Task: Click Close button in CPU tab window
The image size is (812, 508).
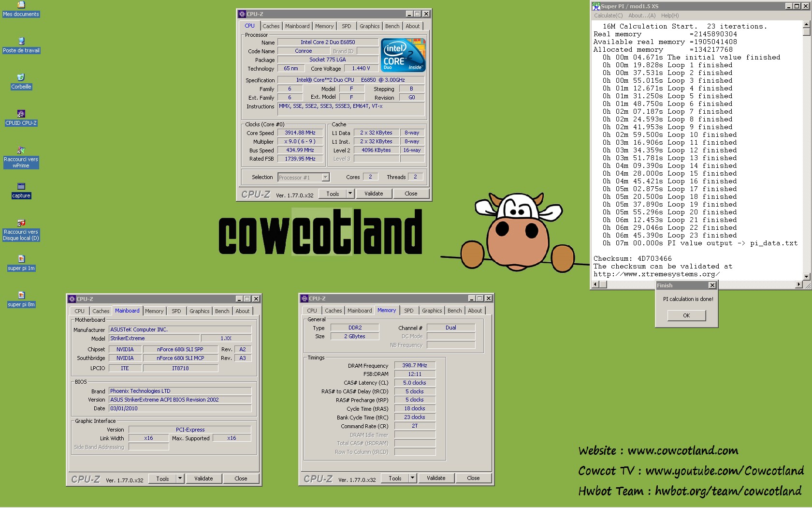Action: (411, 194)
